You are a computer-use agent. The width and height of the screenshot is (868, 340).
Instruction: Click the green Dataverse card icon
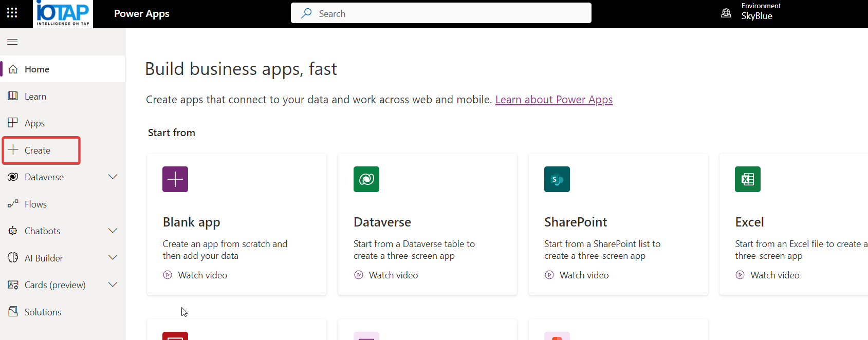(x=366, y=179)
